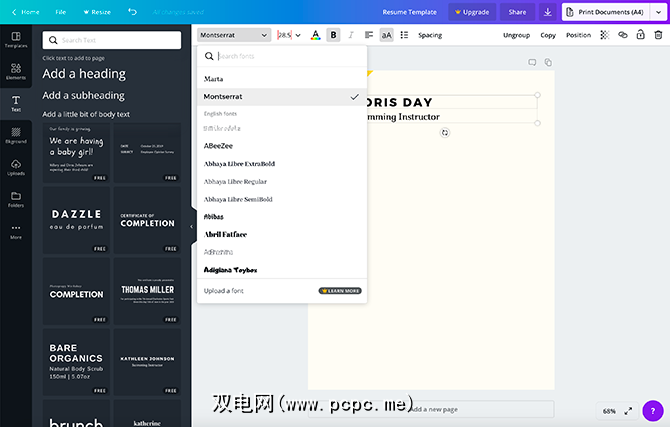Open the Uploads sidebar panel
The height and width of the screenshot is (427, 670).
tap(16, 167)
